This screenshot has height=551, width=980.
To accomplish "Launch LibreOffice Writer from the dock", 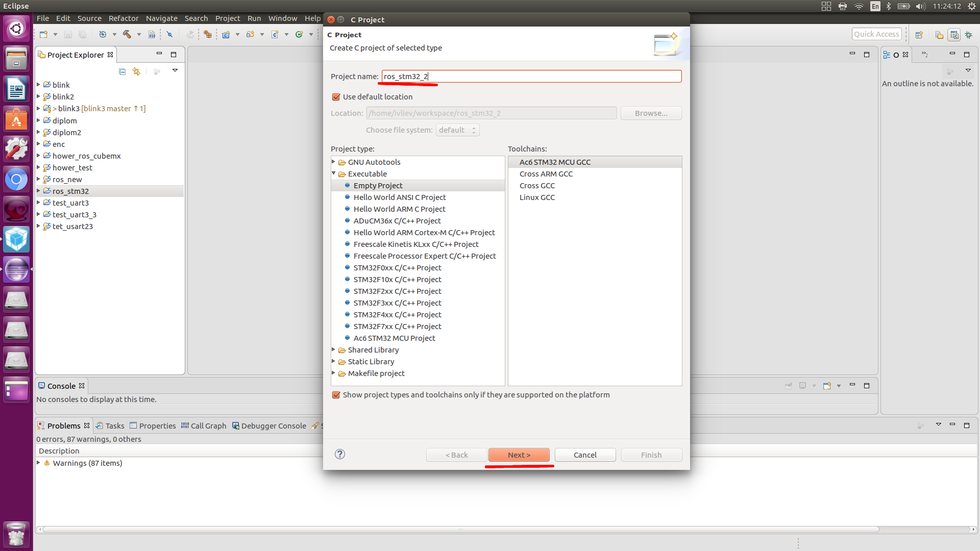I will coord(16,89).
